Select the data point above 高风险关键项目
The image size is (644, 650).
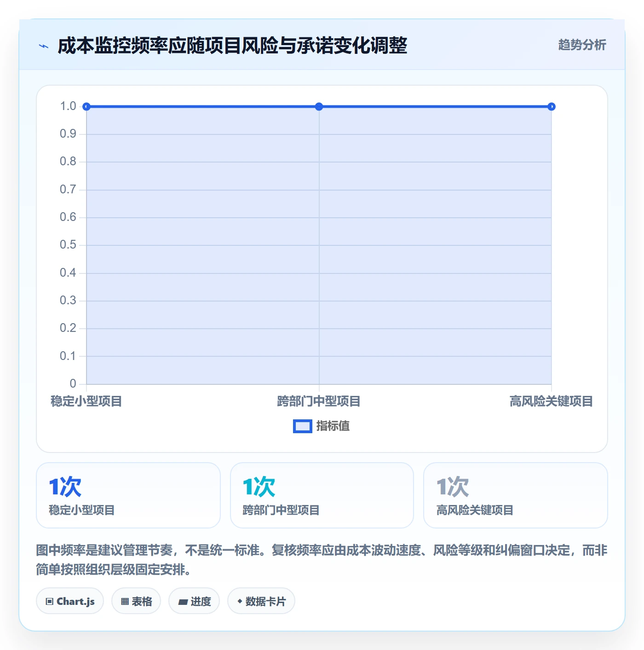pyautogui.click(x=552, y=107)
